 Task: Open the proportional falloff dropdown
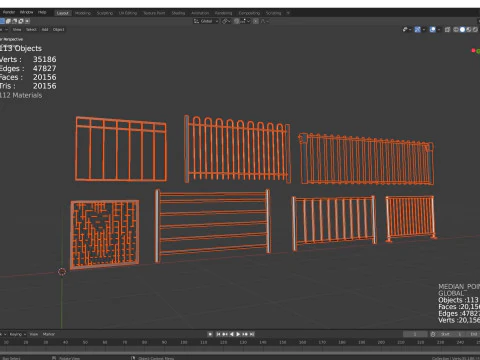coord(265,21)
